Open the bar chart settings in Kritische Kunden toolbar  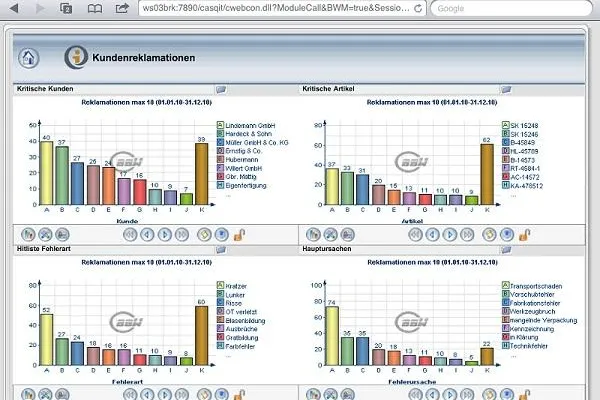[28, 234]
